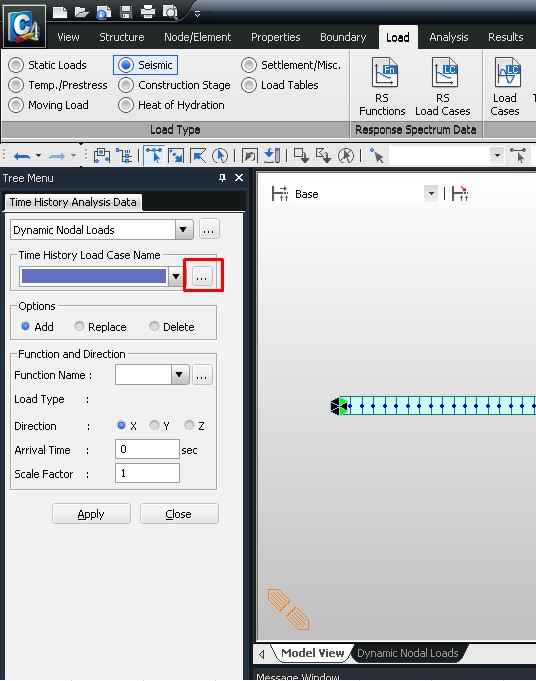
Task: Click the blue undo arrow
Action: pos(22,156)
